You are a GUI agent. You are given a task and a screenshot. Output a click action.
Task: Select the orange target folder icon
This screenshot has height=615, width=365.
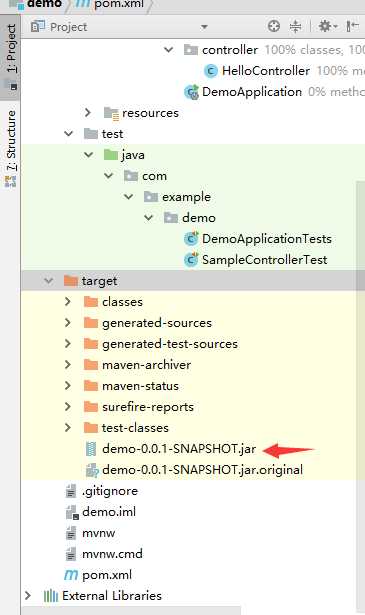tap(71, 281)
